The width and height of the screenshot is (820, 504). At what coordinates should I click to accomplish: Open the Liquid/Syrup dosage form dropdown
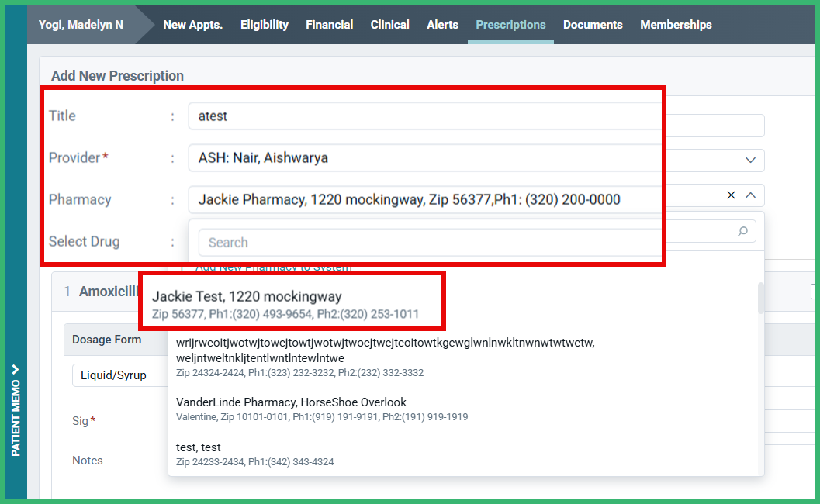click(x=120, y=375)
